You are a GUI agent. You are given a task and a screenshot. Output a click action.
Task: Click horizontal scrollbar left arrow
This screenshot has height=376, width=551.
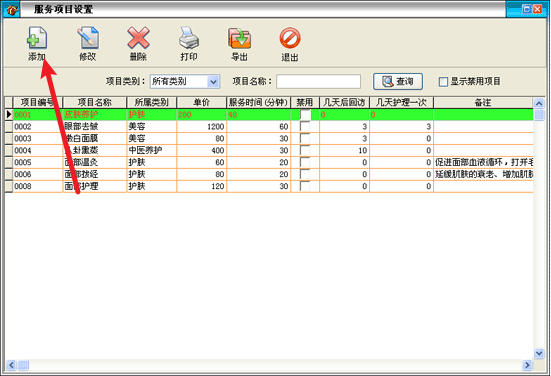tap(11, 365)
